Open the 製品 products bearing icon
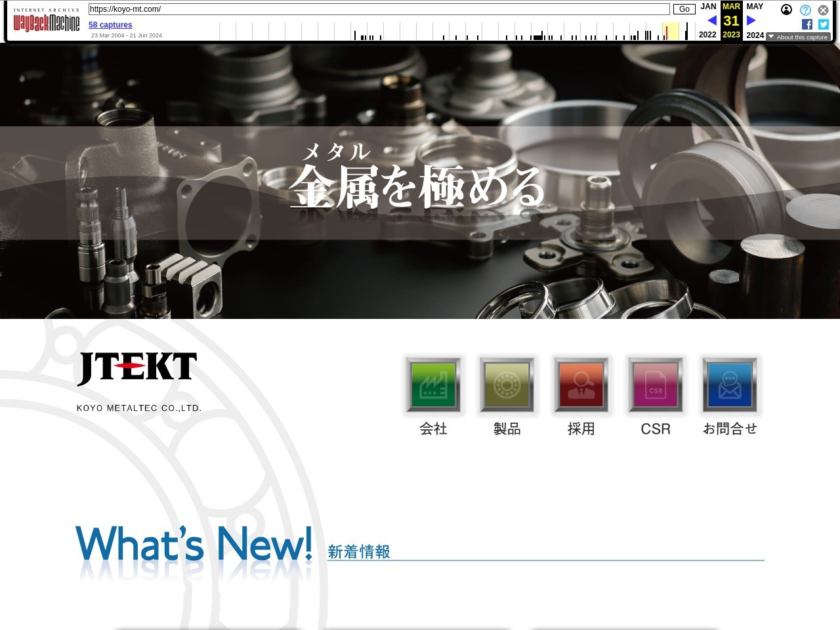840x630 pixels. pos(507,385)
